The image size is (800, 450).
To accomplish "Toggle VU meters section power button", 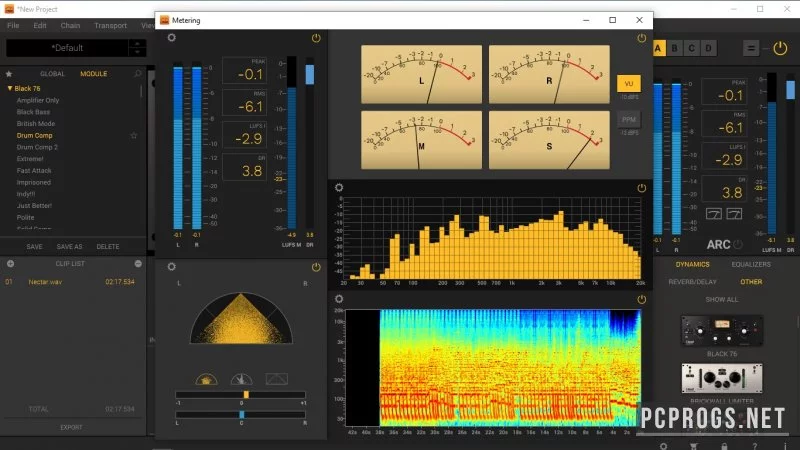I will (x=641, y=38).
